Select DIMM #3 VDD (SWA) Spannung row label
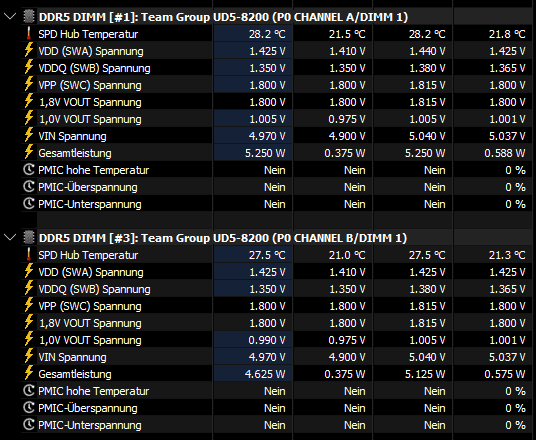Image resolution: width=536 pixels, height=440 pixels. coord(91,272)
